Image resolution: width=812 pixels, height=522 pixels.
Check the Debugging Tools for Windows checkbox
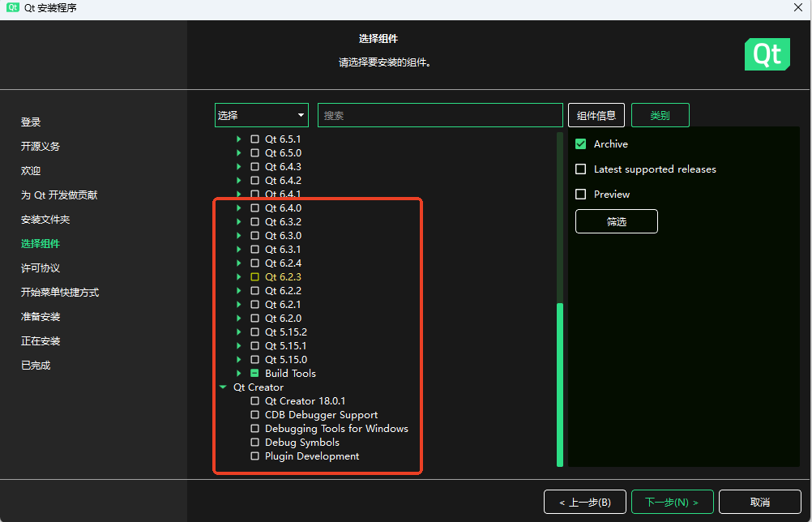(x=254, y=429)
